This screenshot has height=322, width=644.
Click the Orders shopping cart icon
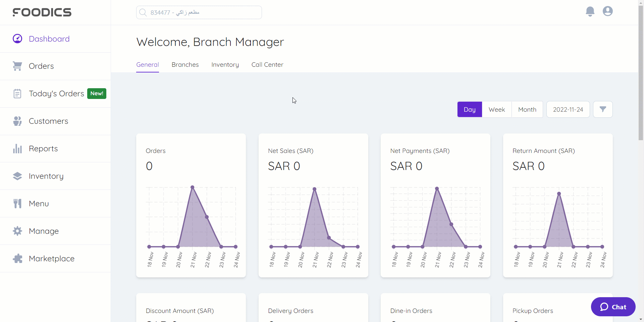[x=17, y=66]
